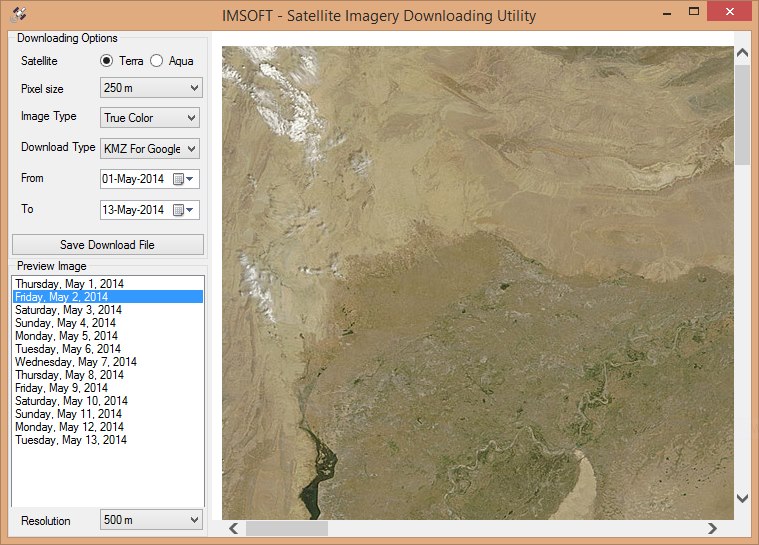Image resolution: width=759 pixels, height=545 pixels.
Task: Open the Download Type dropdown
Action: pos(150,149)
